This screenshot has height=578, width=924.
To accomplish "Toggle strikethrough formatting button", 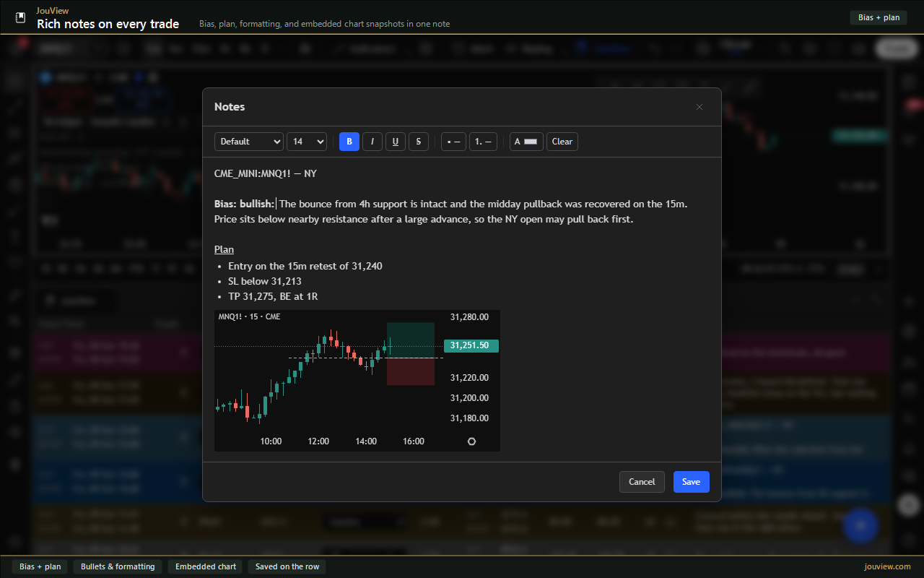I will tap(419, 142).
